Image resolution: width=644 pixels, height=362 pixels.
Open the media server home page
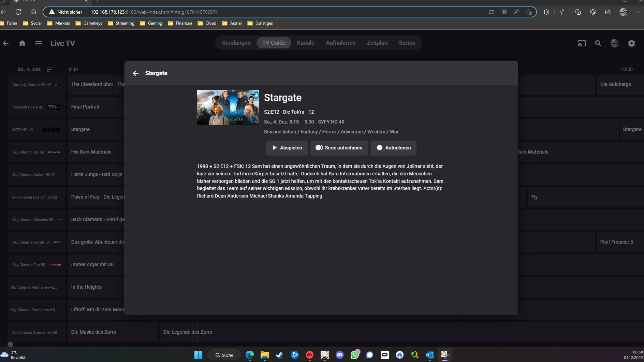(x=22, y=43)
